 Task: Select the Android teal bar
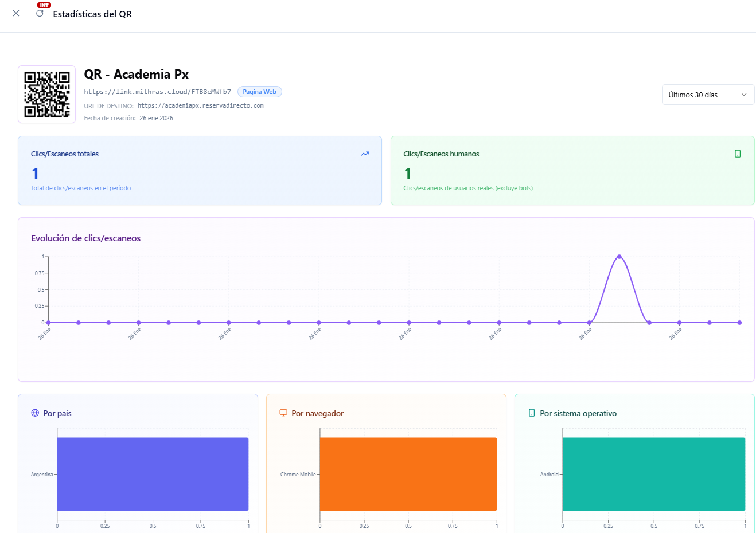653,474
